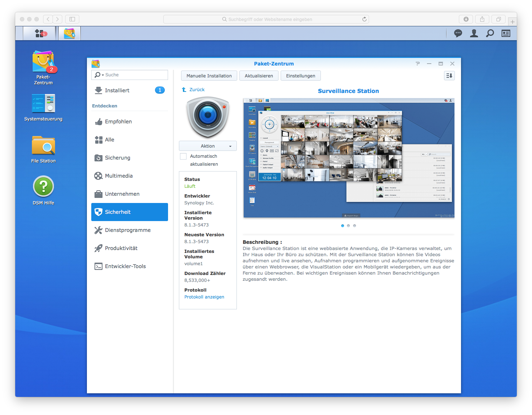This screenshot has height=415, width=532.
Task: Open Einstellungen button
Action: pos(301,76)
